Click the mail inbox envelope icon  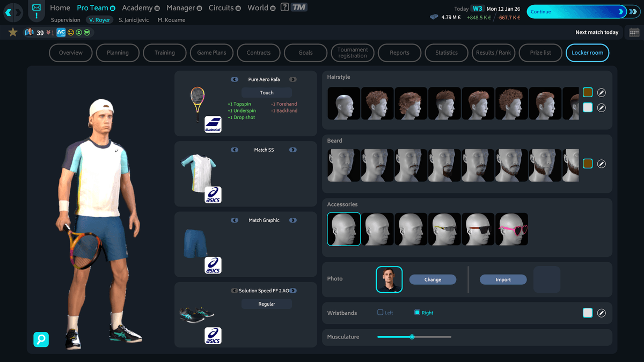(36, 9)
